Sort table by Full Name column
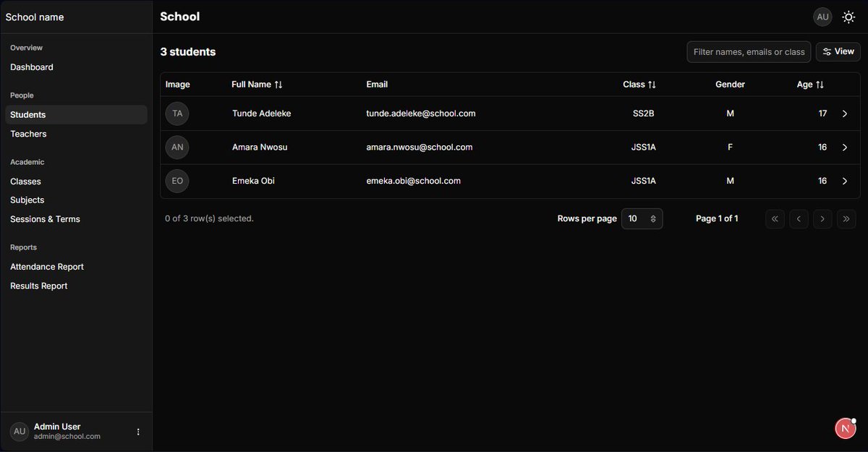 click(257, 85)
